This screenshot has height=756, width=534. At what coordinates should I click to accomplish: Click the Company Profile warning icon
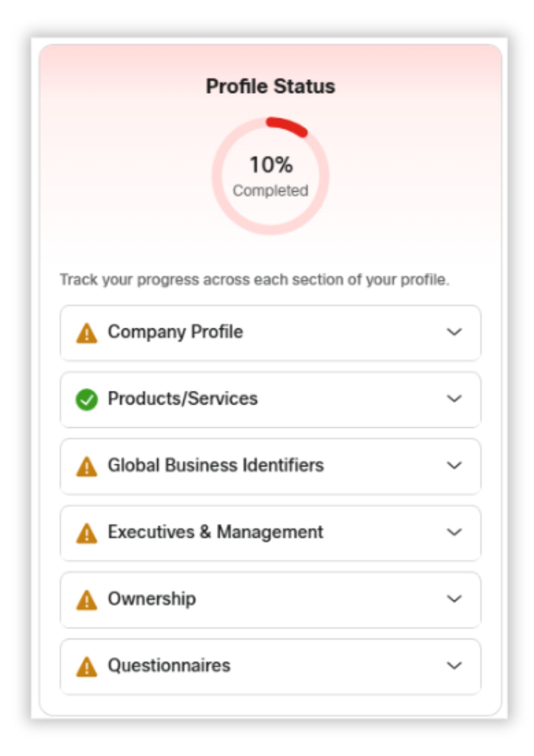[x=86, y=333]
